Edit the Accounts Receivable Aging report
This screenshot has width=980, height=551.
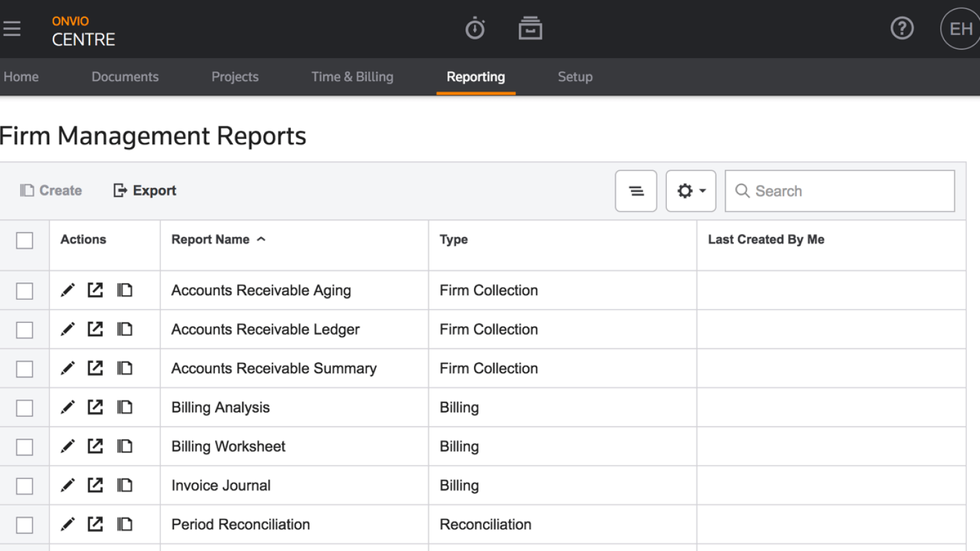click(x=68, y=290)
